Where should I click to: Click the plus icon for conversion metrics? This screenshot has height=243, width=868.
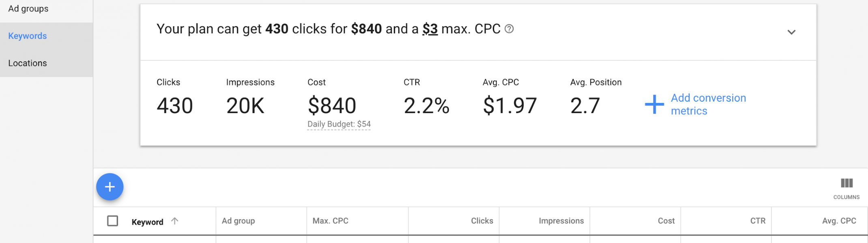click(x=654, y=104)
